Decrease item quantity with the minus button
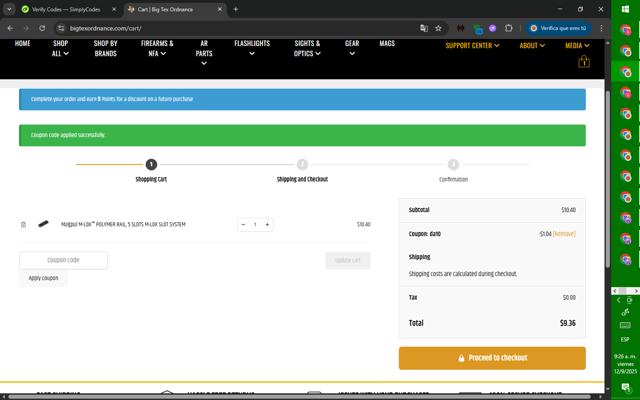Viewport: 640px width, 400px height. click(243, 224)
